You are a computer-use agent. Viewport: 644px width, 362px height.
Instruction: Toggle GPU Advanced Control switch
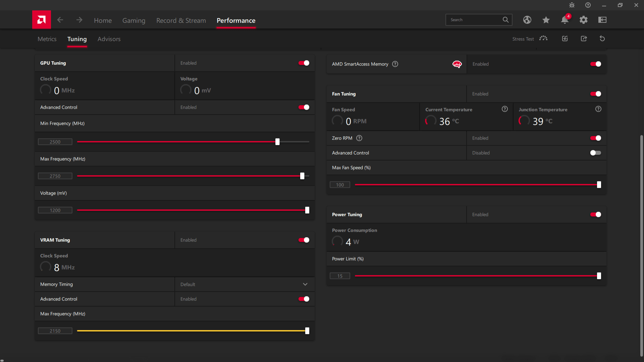coord(304,107)
